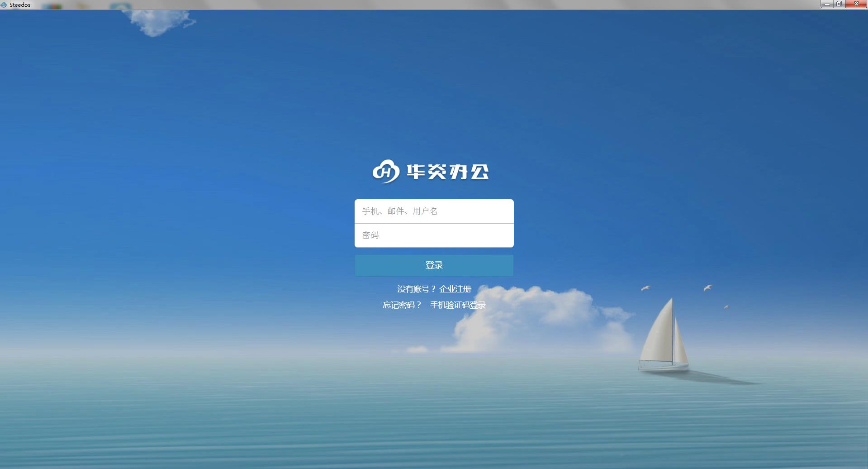868x469 pixels.
Task: Minimize the Steedos window
Action: (x=828, y=4)
